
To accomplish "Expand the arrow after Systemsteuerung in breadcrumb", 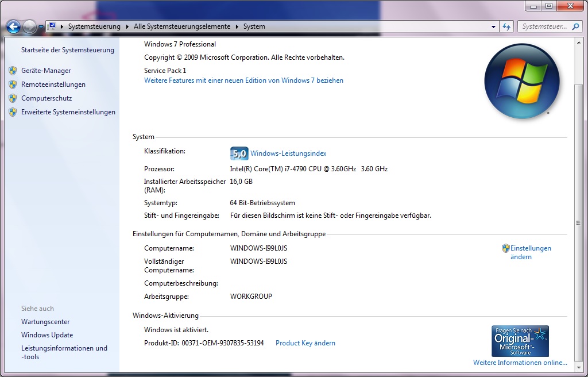I will [127, 26].
